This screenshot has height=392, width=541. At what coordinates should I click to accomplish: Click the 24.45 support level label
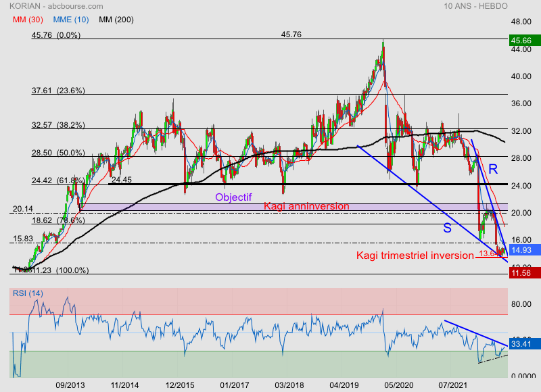tap(122, 180)
